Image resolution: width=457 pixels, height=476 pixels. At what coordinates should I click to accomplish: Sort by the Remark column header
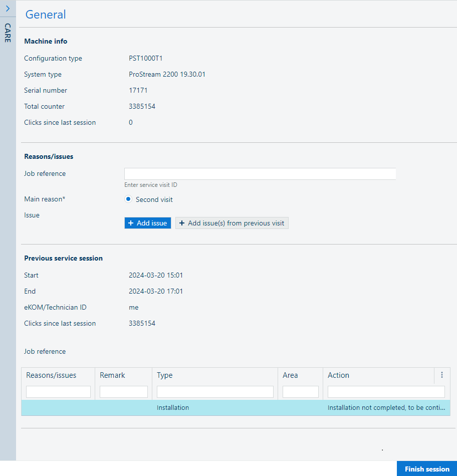click(113, 375)
